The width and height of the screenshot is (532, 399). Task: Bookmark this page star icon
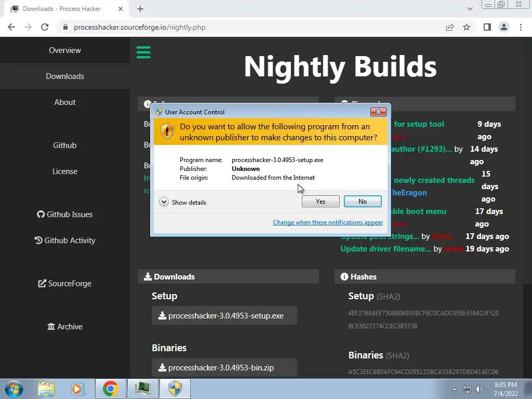(467, 27)
